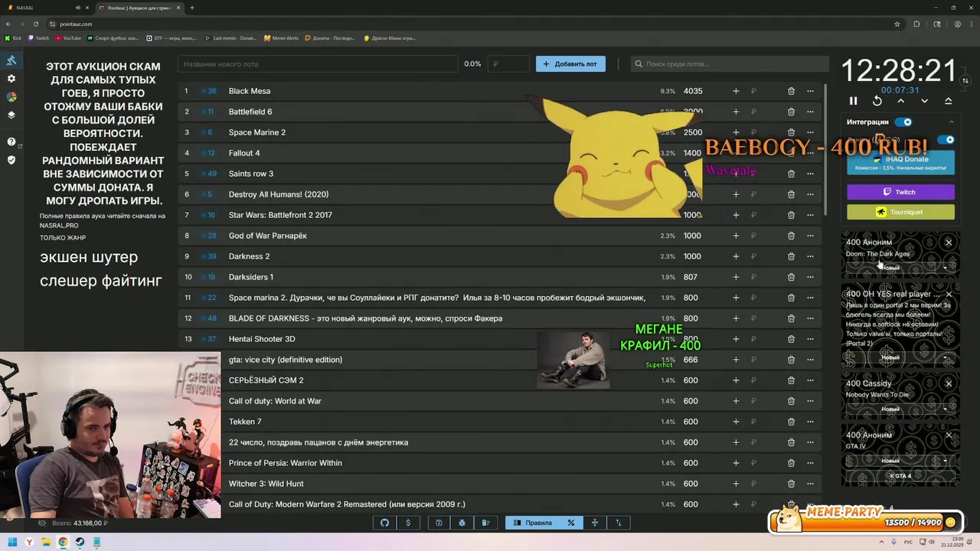Open the Windows Start menu
This screenshot has height=551, width=980.
click(x=12, y=543)
